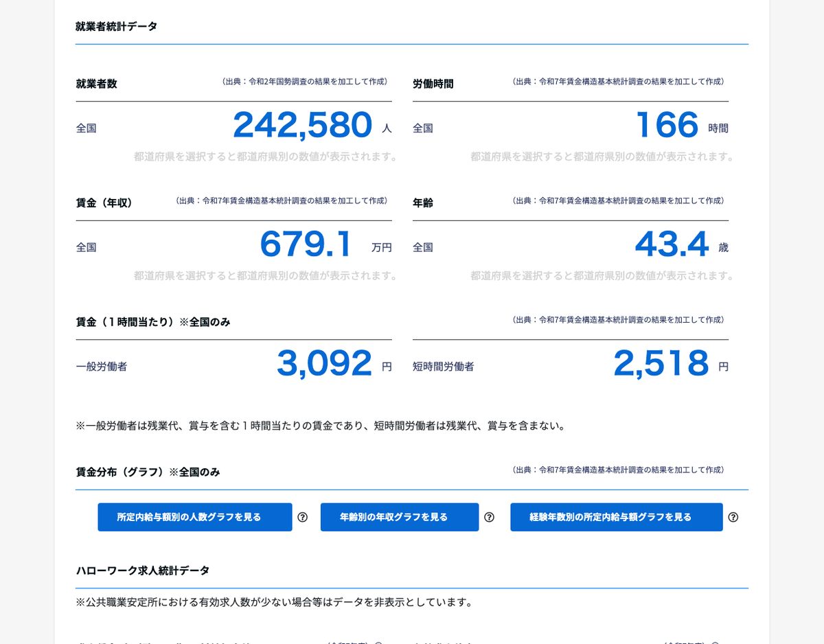Image resolution: width=824 pixels, height=644 pixels.
Task: Click 全国 in the 年齢 row
Action: [x=423, y=247]
